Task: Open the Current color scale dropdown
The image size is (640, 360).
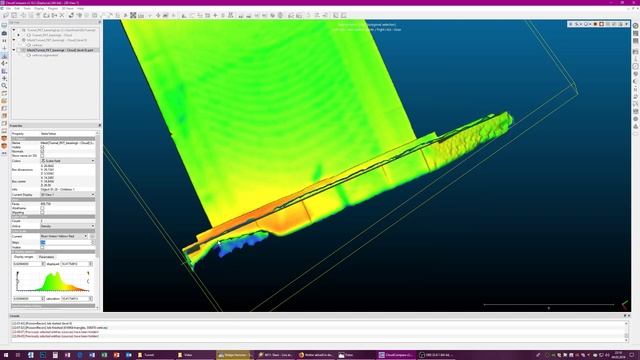Action: pos(64,236)
